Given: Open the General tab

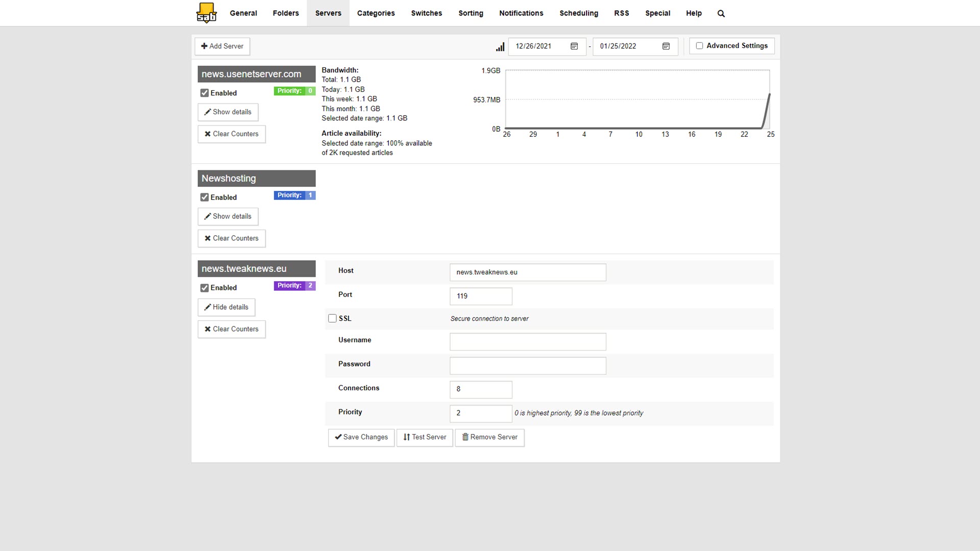Looking at the screenshot, I should [243, 13].
